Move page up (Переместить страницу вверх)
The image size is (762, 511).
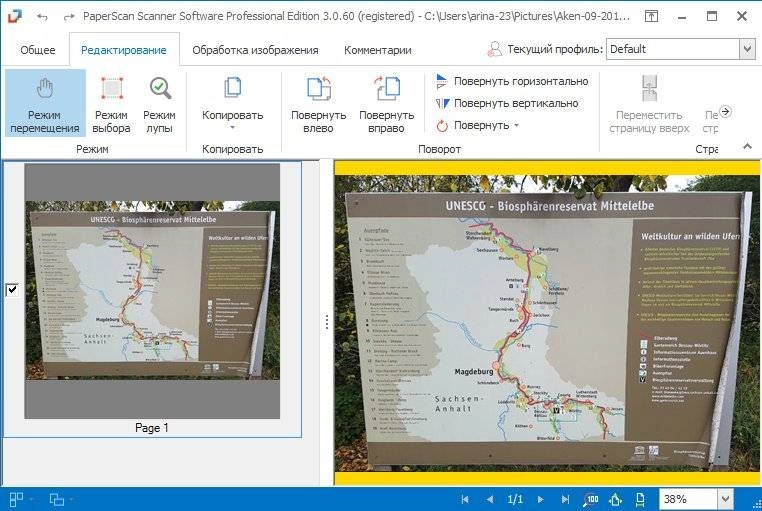649,103
